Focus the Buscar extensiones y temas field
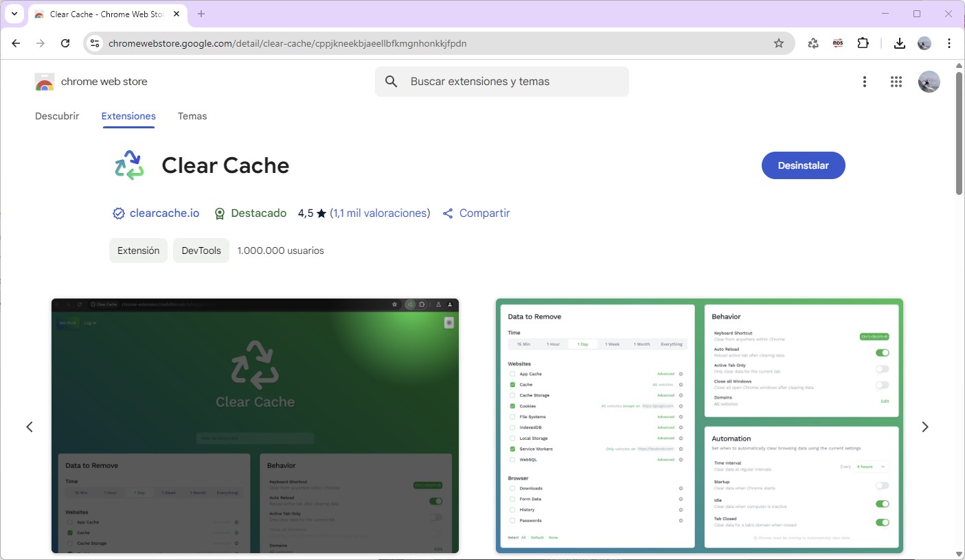965x560 pixels. [x=502, y=82]
